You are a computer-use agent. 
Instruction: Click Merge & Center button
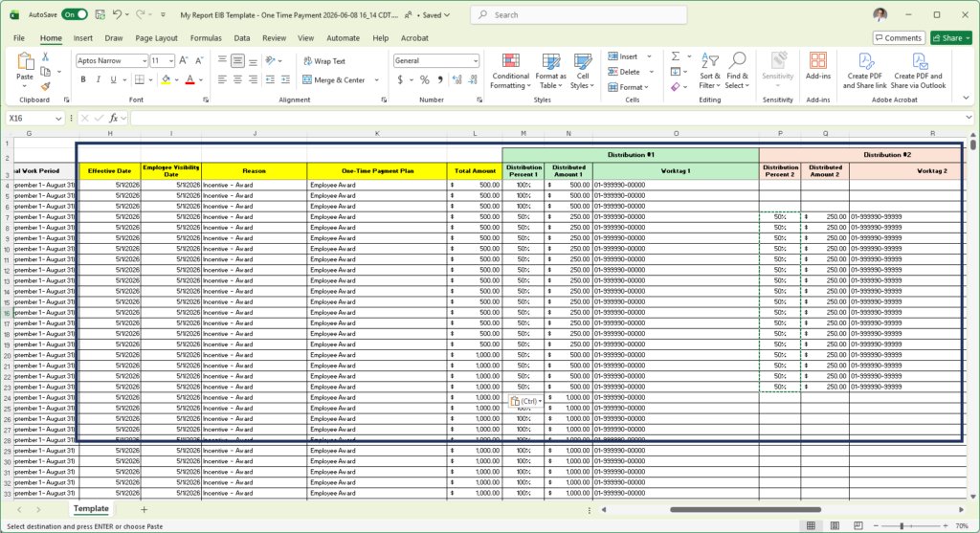pos(334,80)
